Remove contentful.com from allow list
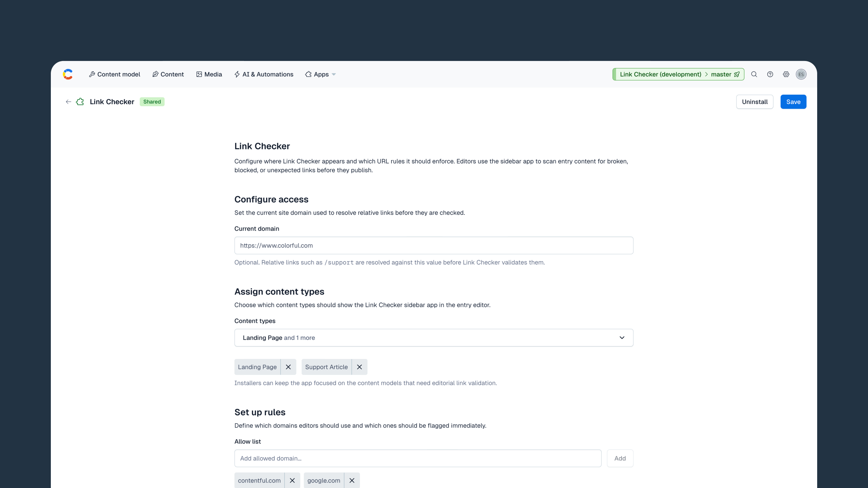Viewport: 868px width, 488px height. coord(292,480)
